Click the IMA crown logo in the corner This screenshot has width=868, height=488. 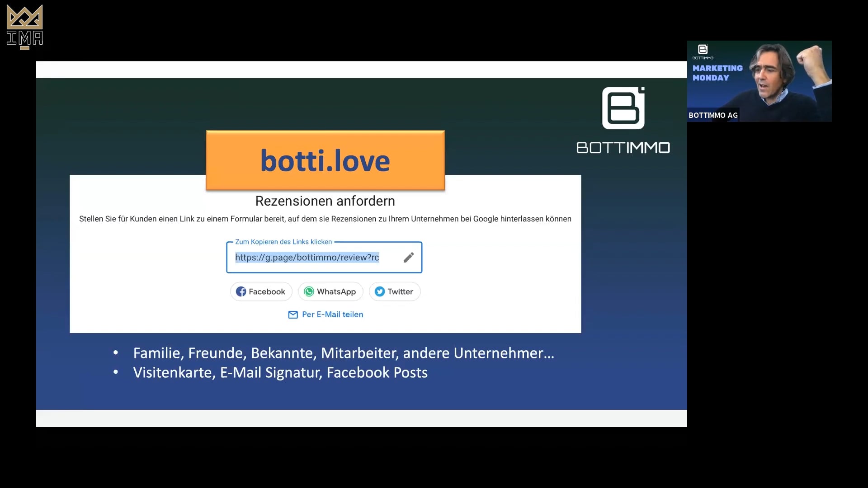coord(25,27)
